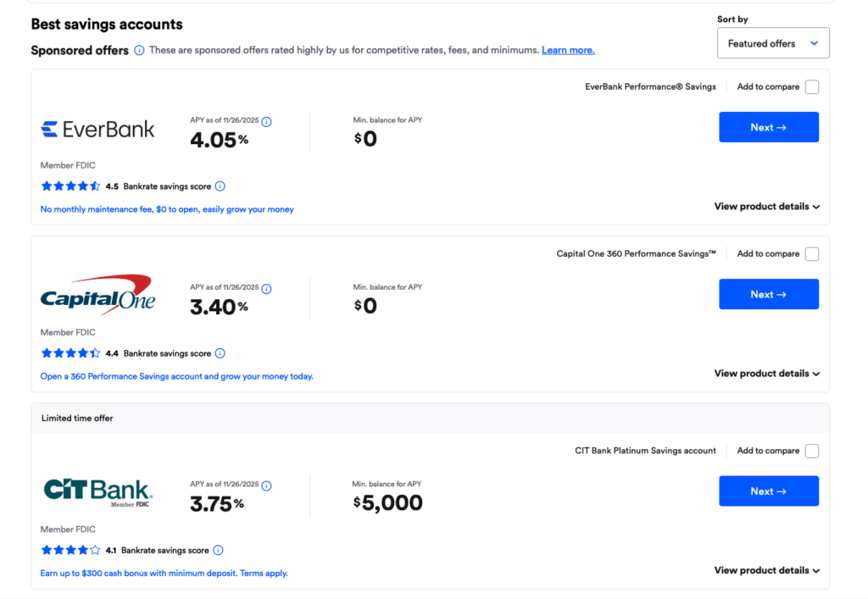Click EverBank Bankrate savings score info icon
The height and width of the screenshot is (599, 868).
[220, 186]
